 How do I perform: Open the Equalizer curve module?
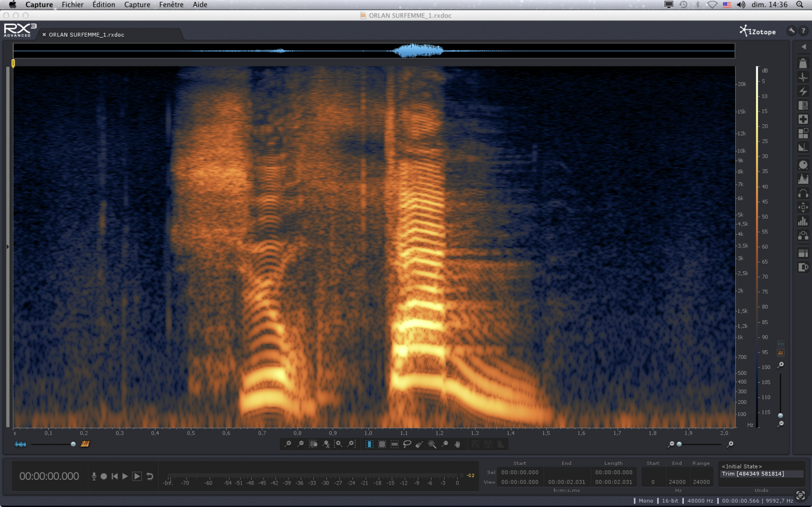pos(803,179)
